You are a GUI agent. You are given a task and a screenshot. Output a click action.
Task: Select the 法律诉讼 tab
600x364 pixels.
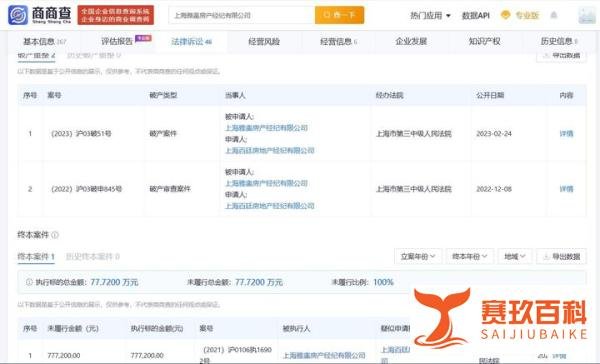pyautogui.click(x=191, y=41)
